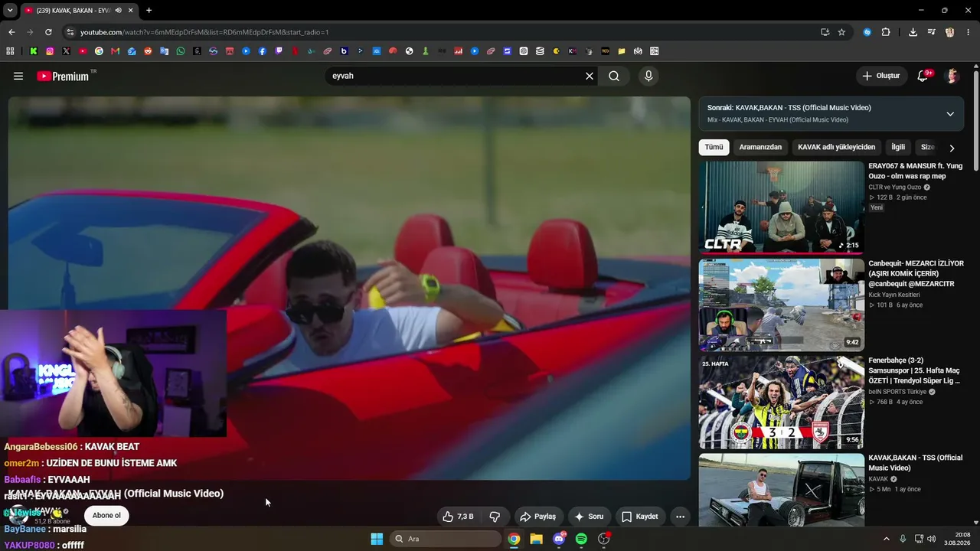Screen dimensions: 980x551
Task: Subscribe using the Abone ol button
Action: point(106,515)
